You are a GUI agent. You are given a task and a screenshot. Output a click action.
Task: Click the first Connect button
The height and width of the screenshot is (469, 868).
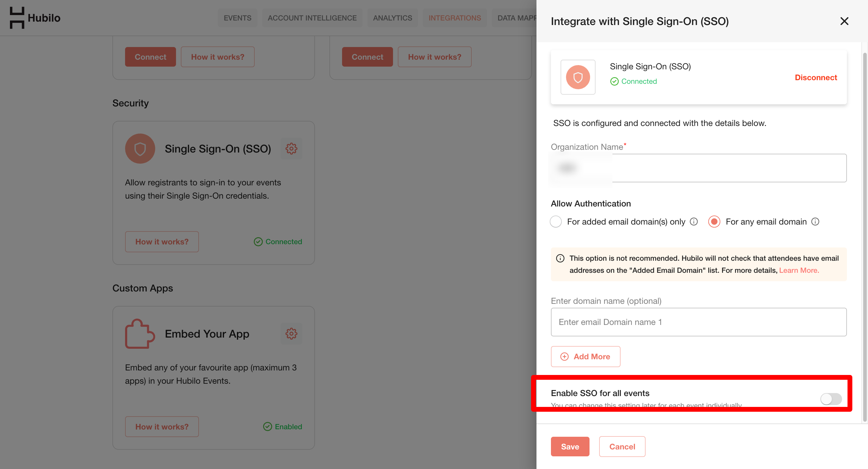tap(150, 57)
